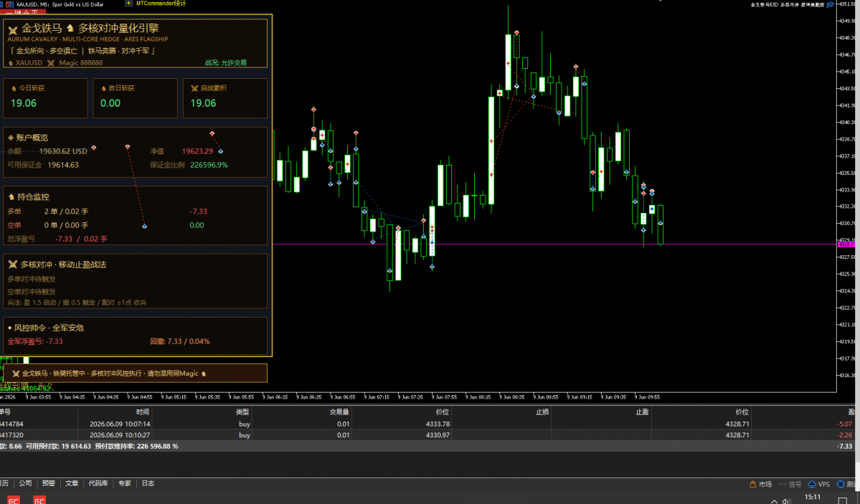860x504 pixels.
Task: Switch to the 预警 tab
Action: pyautogui.click(x=48, y=483)
